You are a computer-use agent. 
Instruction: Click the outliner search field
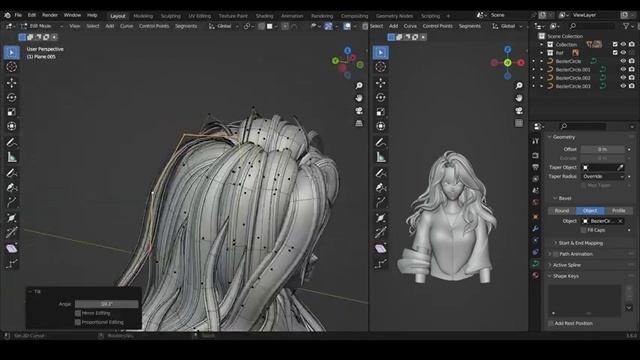pyautogui.click(x=592, y=26)
